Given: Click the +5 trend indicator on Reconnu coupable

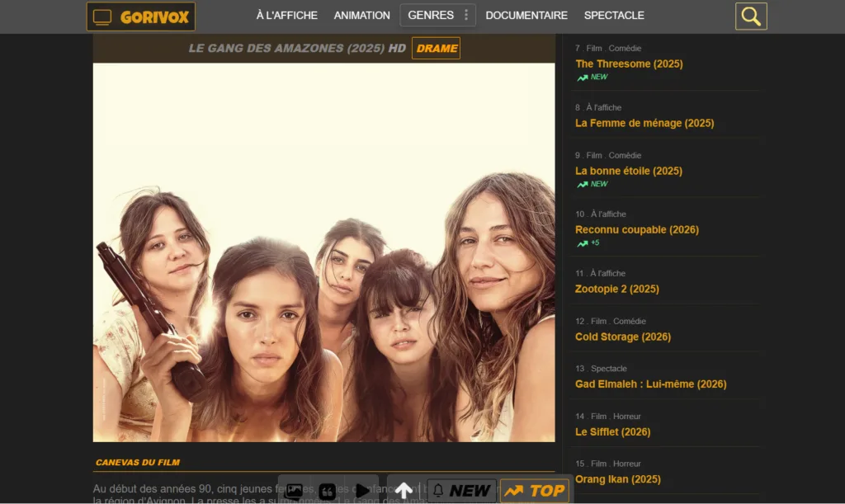Looking at the screenshot, I should pos(591,243).
